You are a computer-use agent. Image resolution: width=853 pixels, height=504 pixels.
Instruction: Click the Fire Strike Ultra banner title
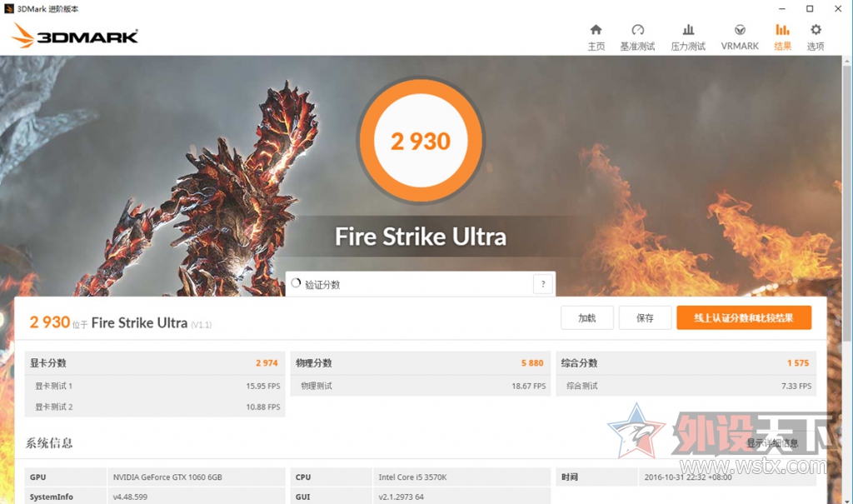click(x=421, y=237)
